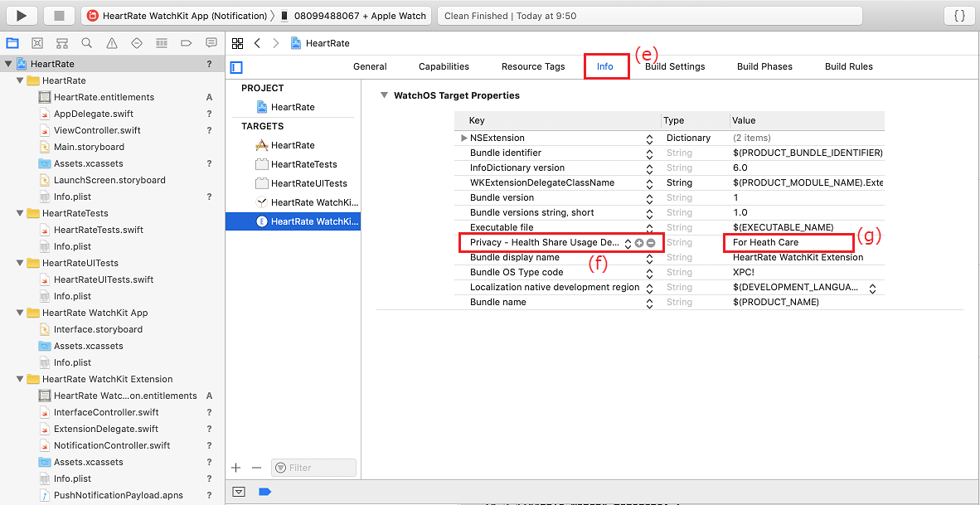
Task: Switch to the Build Settings tab
Action: click(675, 66)
